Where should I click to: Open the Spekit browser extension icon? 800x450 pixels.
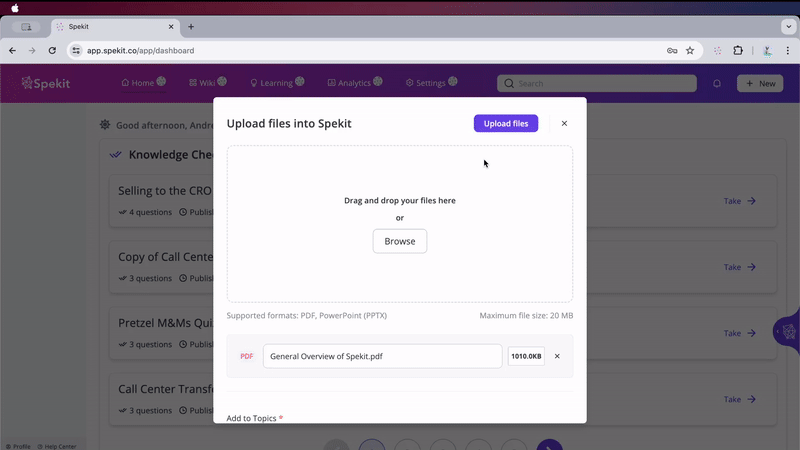[717, 51]
